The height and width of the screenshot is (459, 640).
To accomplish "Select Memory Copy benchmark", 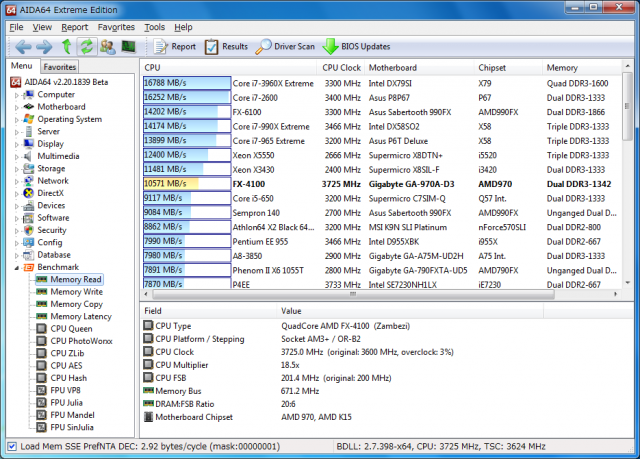I will (76, 304).
